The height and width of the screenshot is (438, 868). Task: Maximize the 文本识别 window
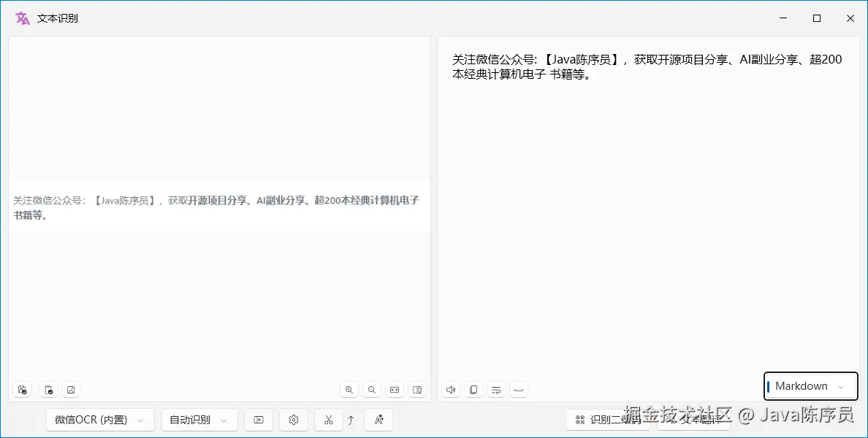[x=817, y=18]
